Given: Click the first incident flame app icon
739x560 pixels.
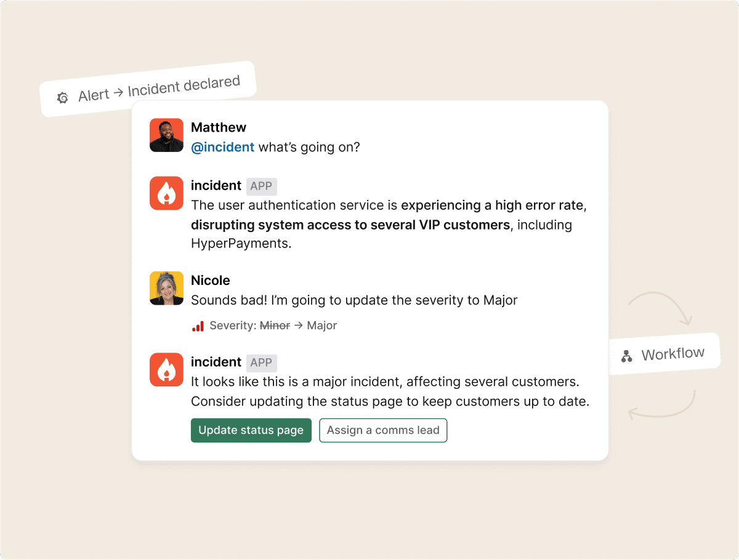Looking at the screenshot, I should (166, 193).
